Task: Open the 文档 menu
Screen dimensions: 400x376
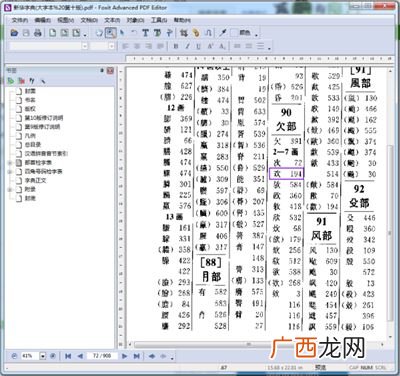Action: click(x=89, y=20)
